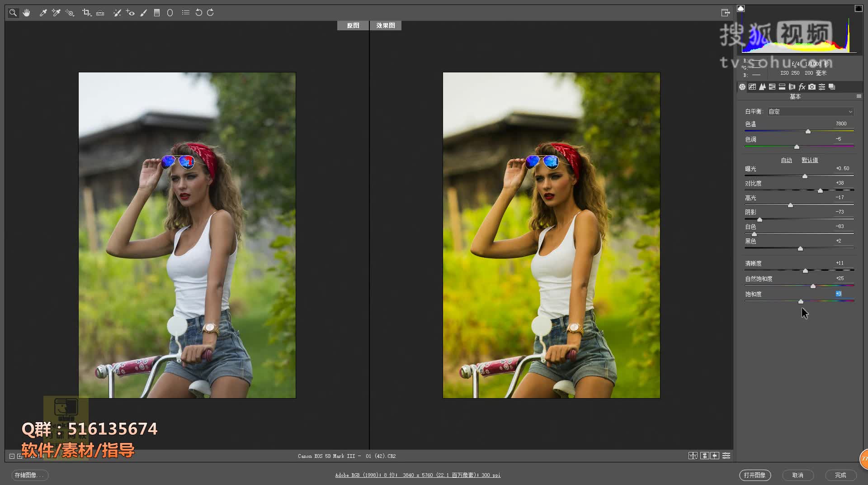
Task: Click the 打开图像 open image button
Action: pyautogui.click(x=755, y=475)
